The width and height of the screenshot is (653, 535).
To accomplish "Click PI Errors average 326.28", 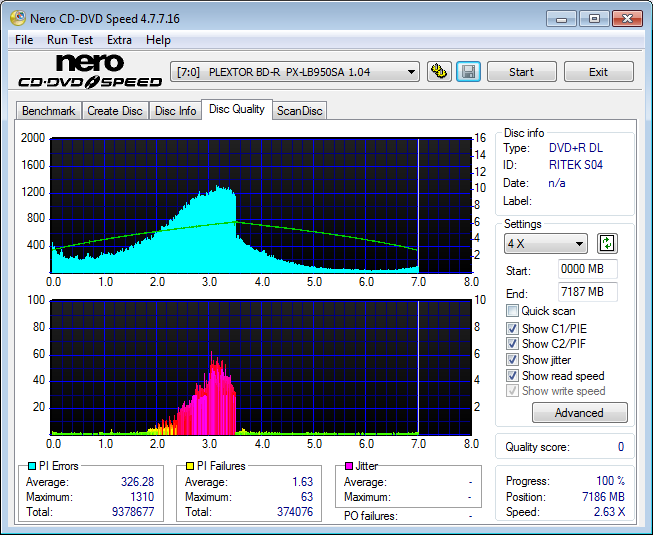I will (137, 482).
